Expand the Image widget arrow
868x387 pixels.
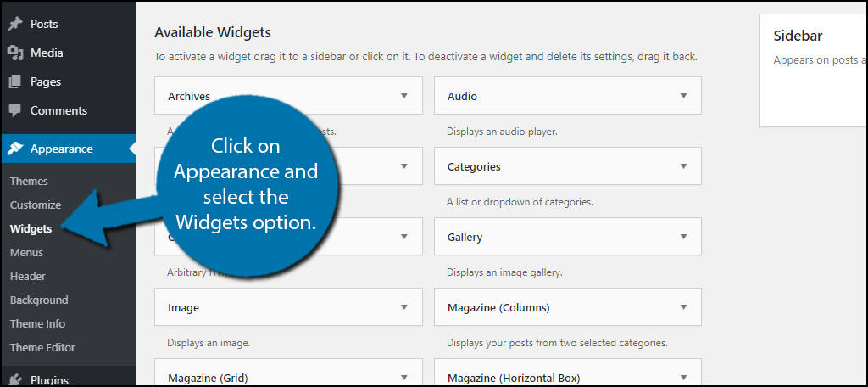click(404, 307)
